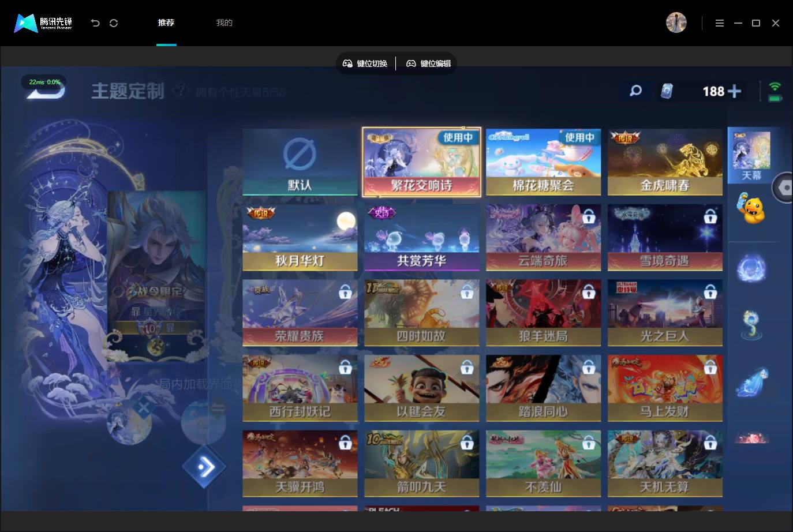Select the locked 云端奇旅 theme card

(543, 237)
